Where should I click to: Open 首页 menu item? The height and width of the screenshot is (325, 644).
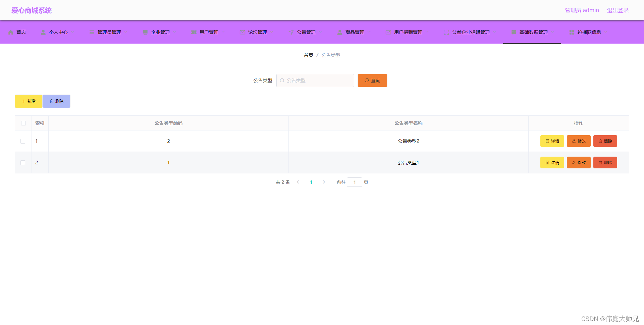pos(17,32)
